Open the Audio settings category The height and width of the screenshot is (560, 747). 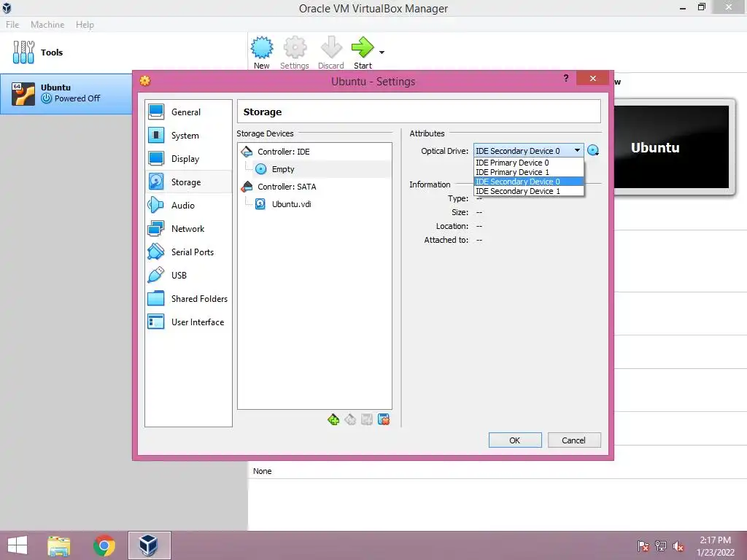click(x=188, y=205)
